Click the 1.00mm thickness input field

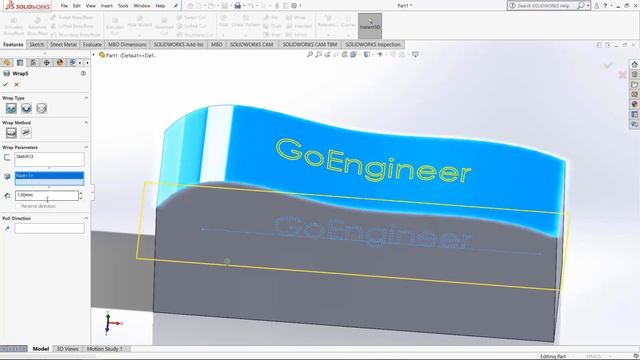coord(47,195)
